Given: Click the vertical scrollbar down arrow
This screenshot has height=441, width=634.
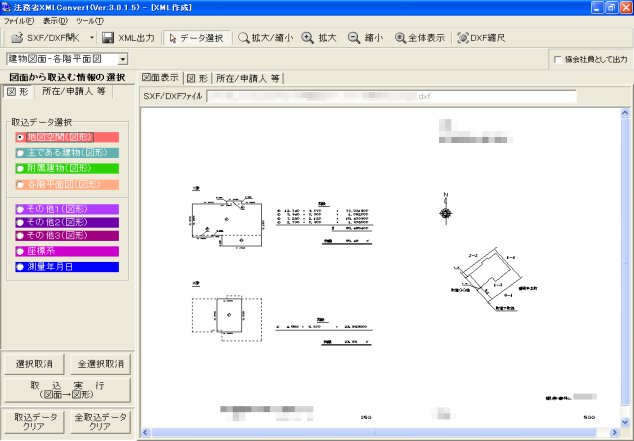Looking at the screenshot, I should 625,422.
